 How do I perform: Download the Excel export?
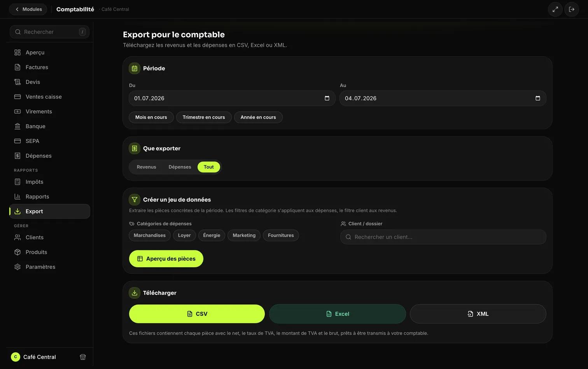click(338, 314)
